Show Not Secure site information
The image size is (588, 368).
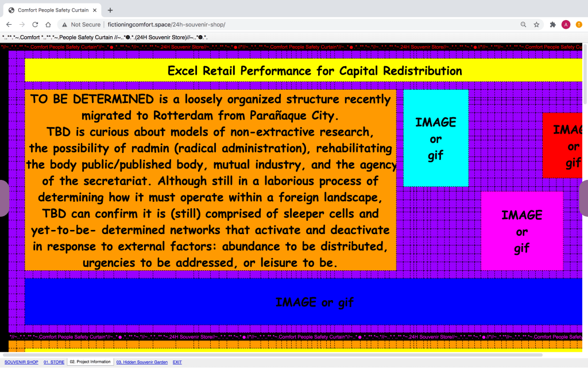point(80,25)
